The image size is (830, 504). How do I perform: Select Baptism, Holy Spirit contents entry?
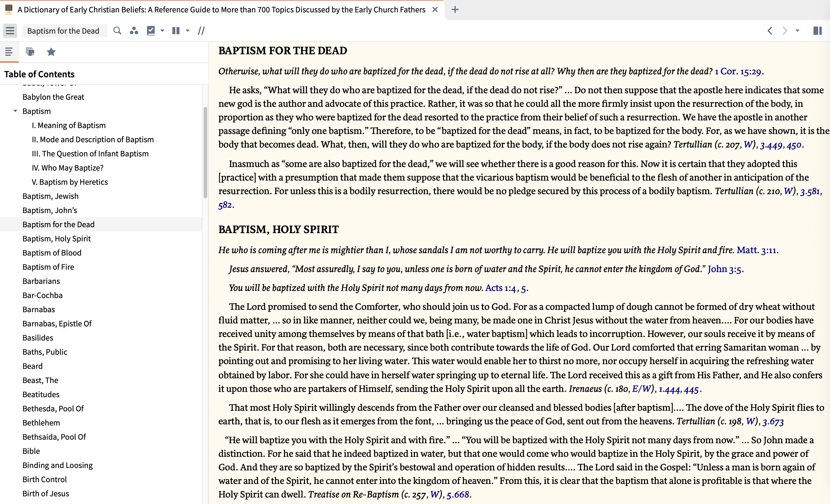(57, 238)
